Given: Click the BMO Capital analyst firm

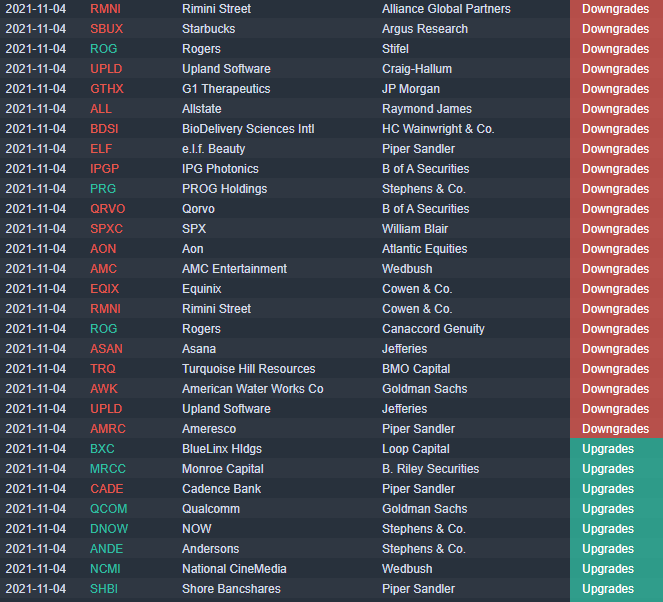Looking at the screenshot, I should click(416, 369).
